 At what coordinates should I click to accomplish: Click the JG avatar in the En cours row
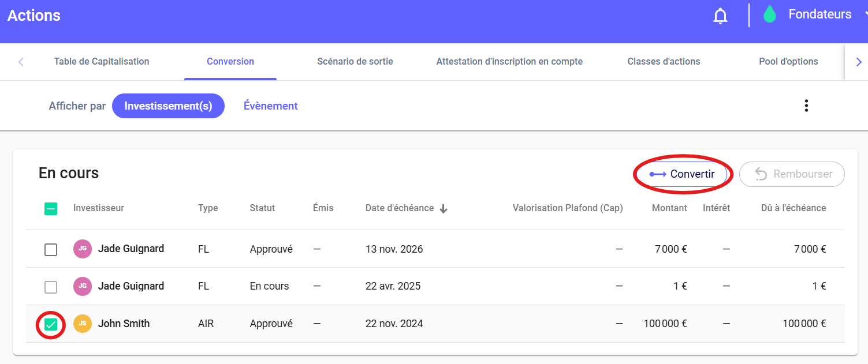[83, 286]
